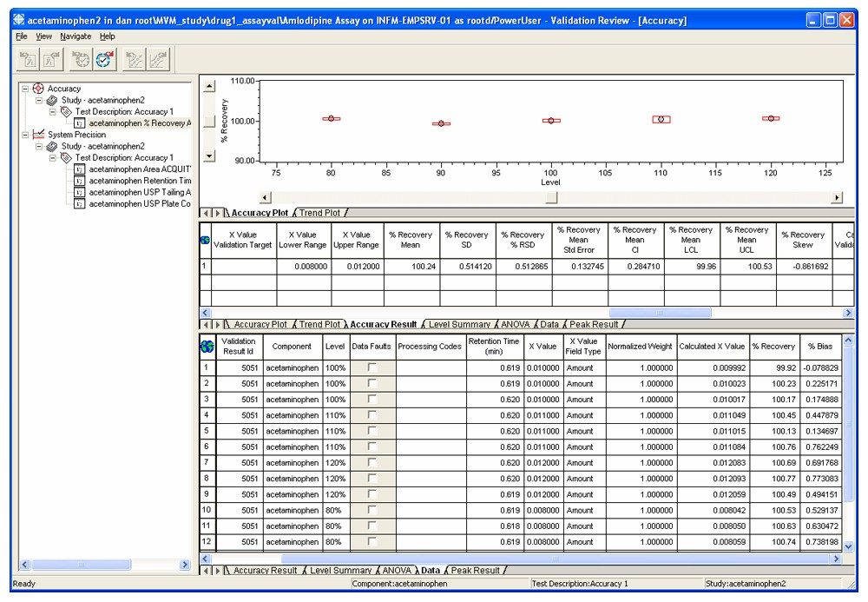Select acetaminophen USP Tailing tree item

(x=139, y=192)
